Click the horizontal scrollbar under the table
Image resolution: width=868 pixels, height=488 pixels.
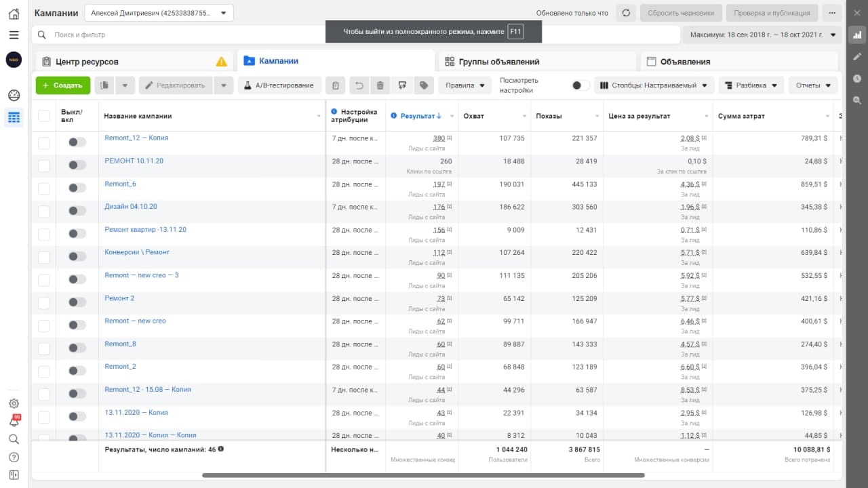pyautogui.click(x=423, y=475)
